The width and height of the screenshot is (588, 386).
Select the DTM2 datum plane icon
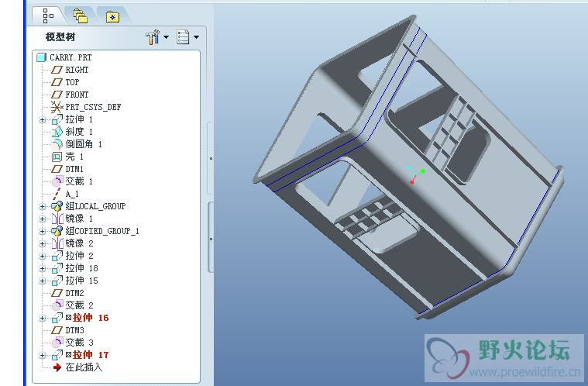click(x=57, y=293)
